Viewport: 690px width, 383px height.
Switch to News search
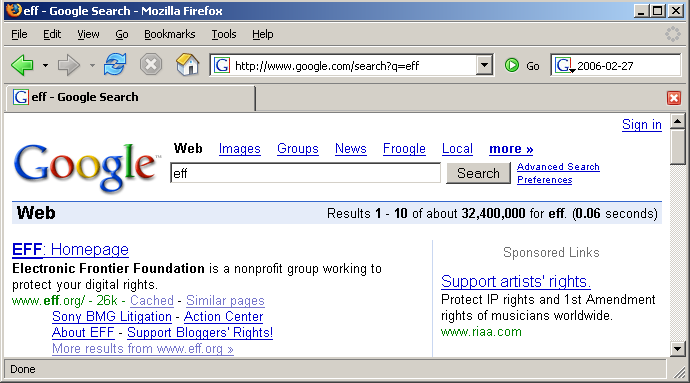pyautogui.click(x=351, y=149)
